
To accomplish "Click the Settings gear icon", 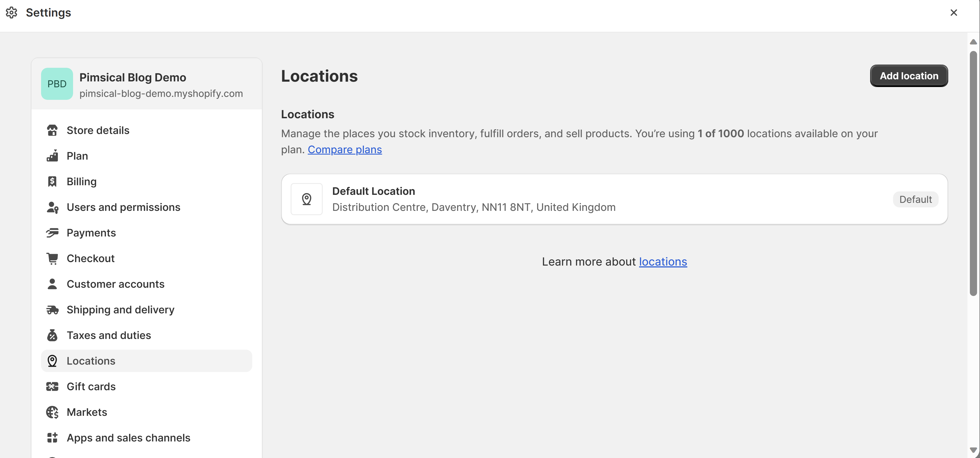I will pos(11,12).
